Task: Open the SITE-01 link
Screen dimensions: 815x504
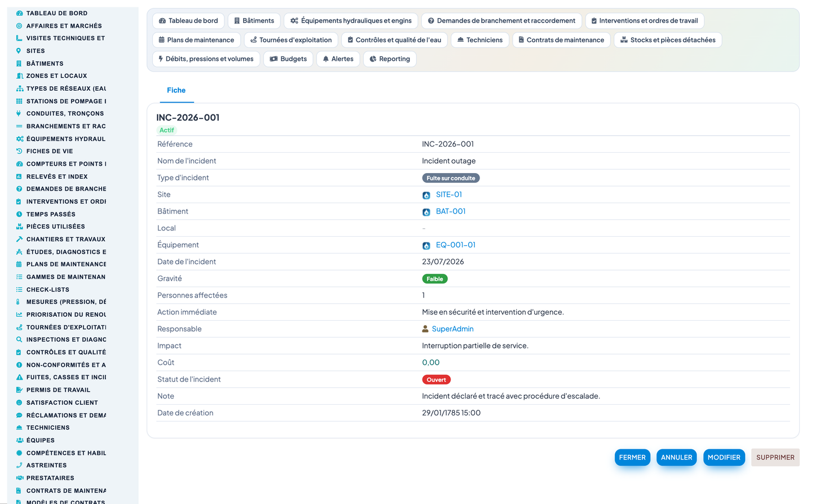Action: pos(449,194)
